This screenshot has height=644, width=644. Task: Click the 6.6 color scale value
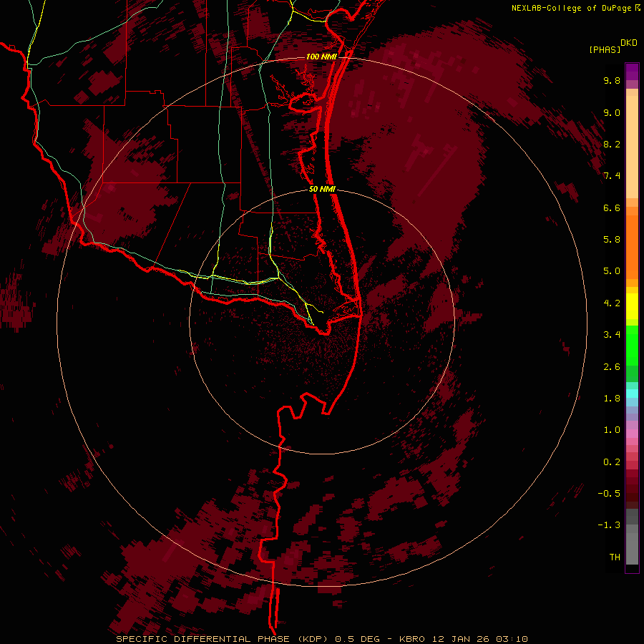[612, 208]
